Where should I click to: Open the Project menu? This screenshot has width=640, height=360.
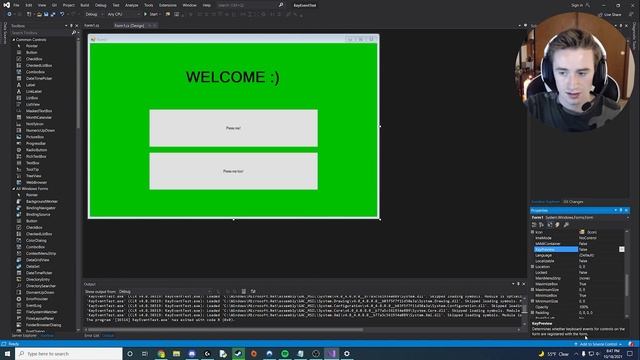69,5
